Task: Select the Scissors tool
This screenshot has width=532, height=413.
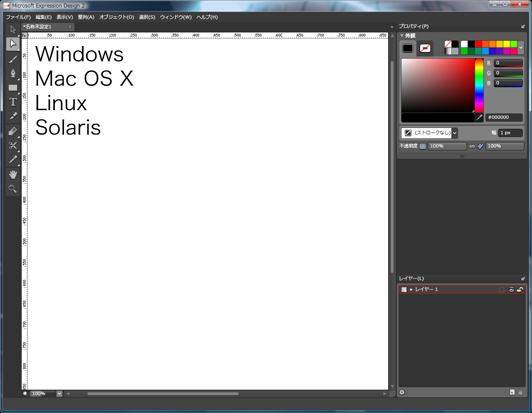Action: pyautogui.click(x=13, y=145)
